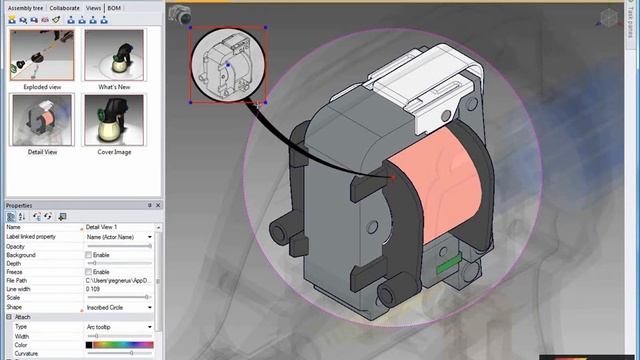Pick the black color swatch
640x360 pixels.
pyautogui.click(x=89, y=345)
